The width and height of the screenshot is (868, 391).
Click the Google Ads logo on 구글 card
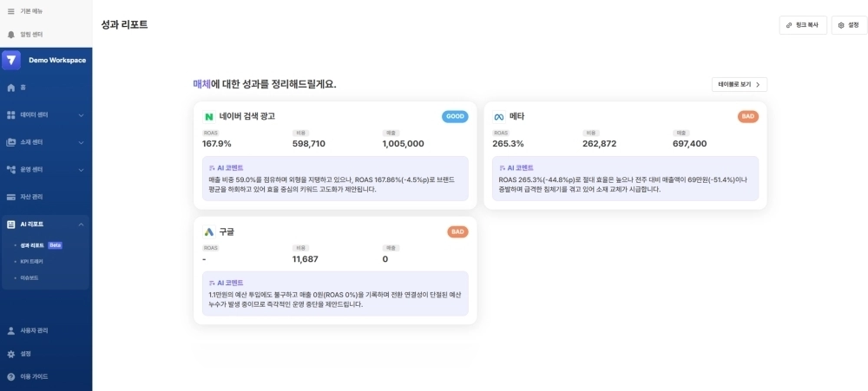209,231
